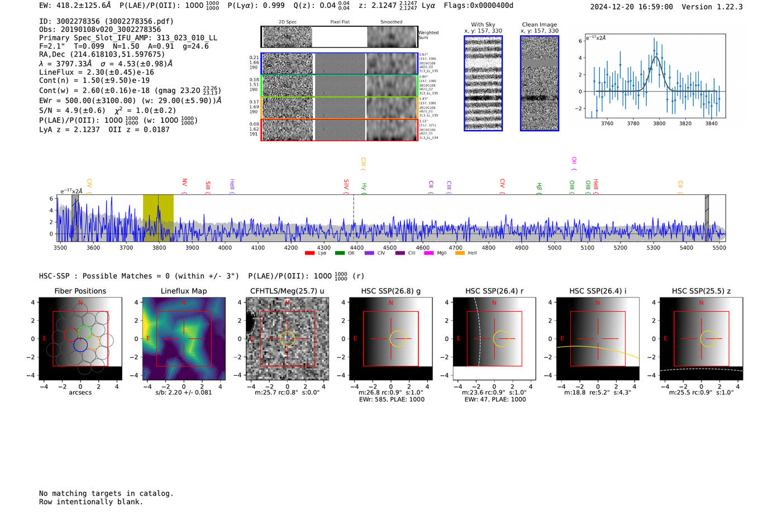Click the LyA z = 2.1237 text
This screenshot has height=532, width=782.
(x=69, y=130)
